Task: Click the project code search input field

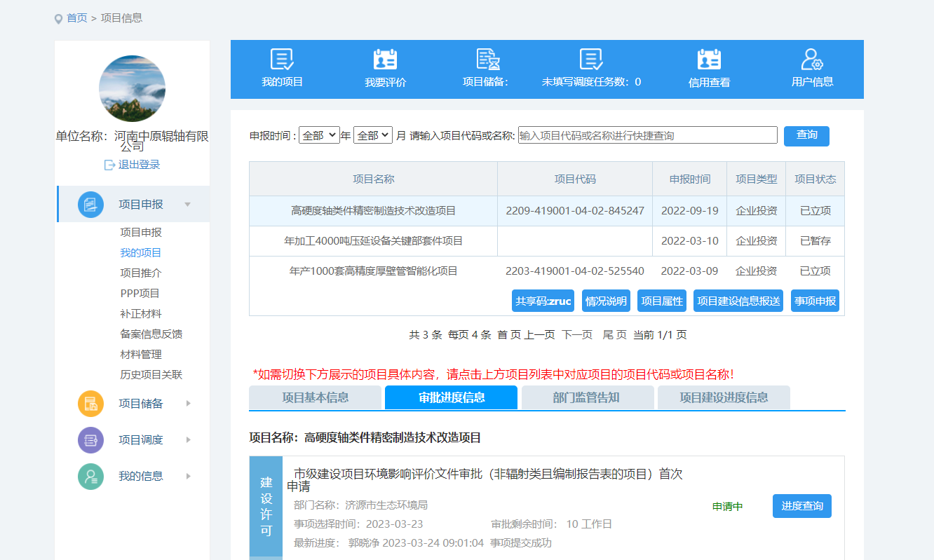Action: 647,135
